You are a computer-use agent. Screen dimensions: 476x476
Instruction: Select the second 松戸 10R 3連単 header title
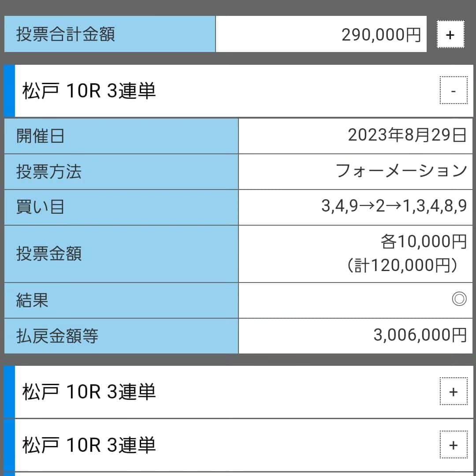pyautogui.click(x=89, y=392)
